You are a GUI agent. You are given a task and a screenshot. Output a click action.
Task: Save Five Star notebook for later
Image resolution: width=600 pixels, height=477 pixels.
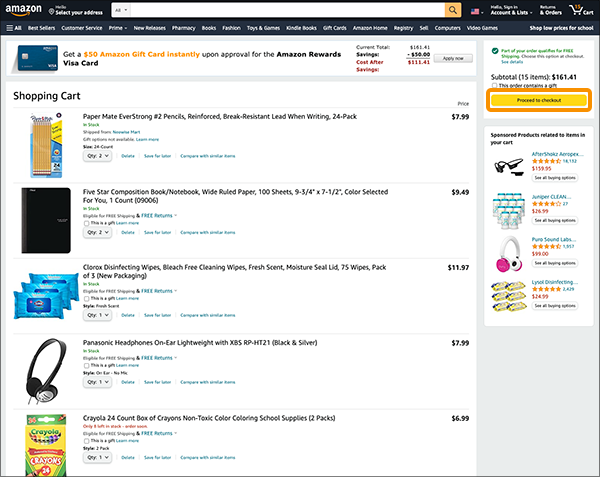click(x=157, y=232)
